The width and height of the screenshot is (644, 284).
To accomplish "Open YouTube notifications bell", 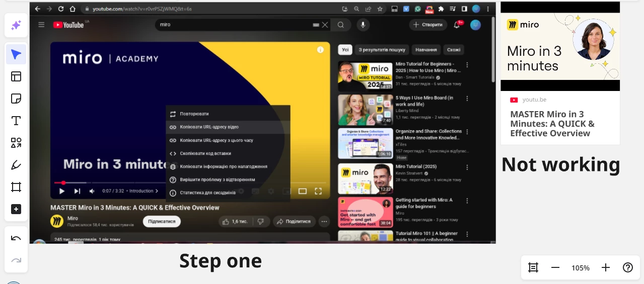I will click(x=457, y=25).
